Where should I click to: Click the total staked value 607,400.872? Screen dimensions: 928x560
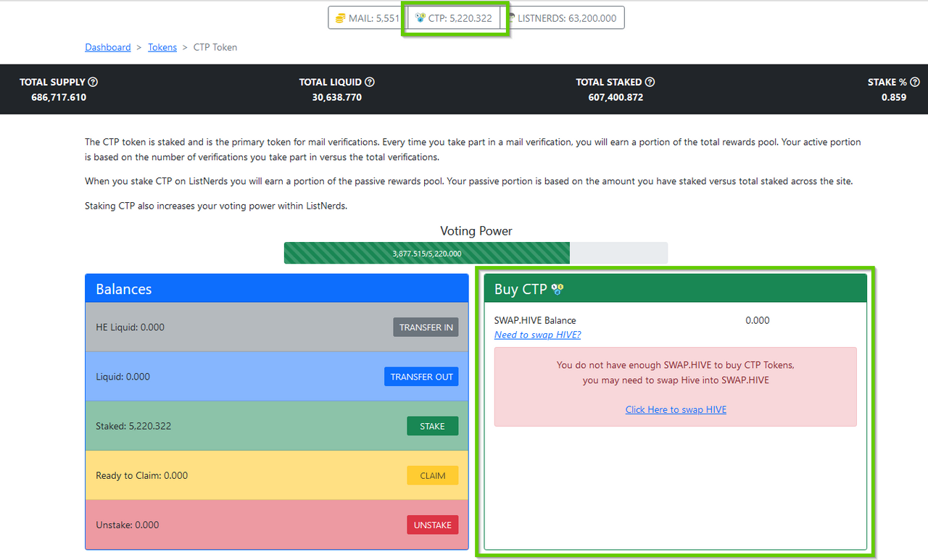[x=616, y=97]
